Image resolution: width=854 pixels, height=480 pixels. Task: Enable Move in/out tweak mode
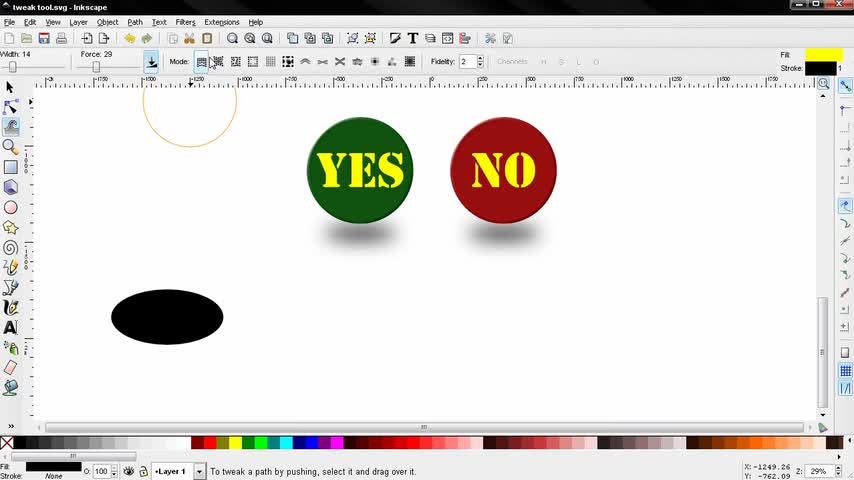(x=218, y=62)
